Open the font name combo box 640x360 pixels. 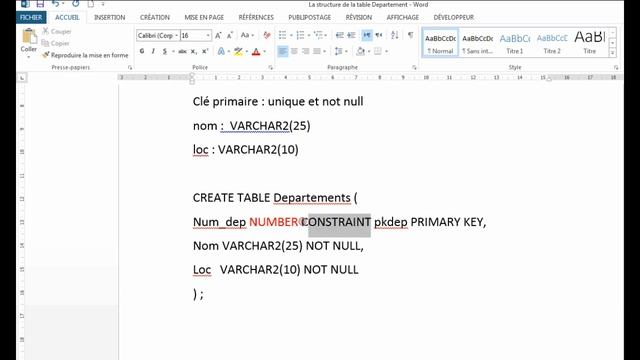pyautogui.click(x=158, y=36)
